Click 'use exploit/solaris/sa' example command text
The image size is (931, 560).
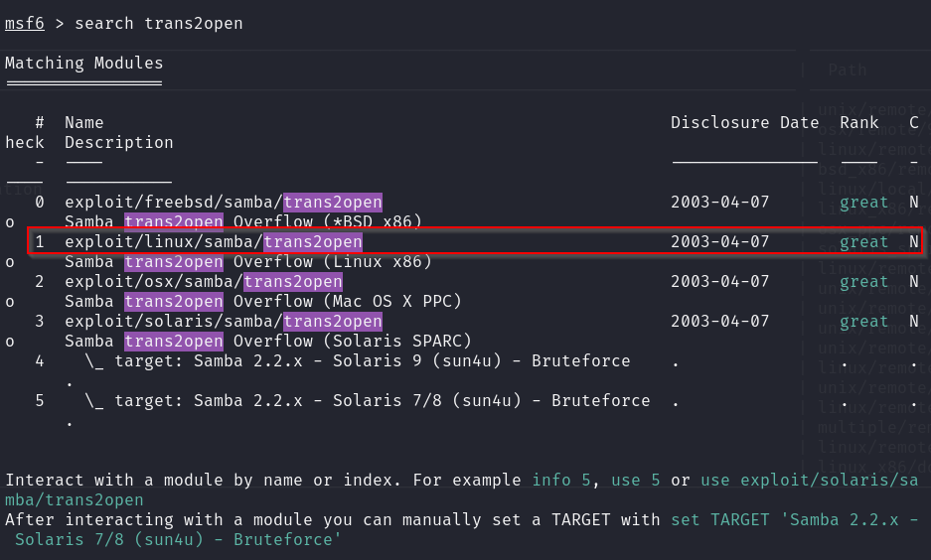(809, 480)
